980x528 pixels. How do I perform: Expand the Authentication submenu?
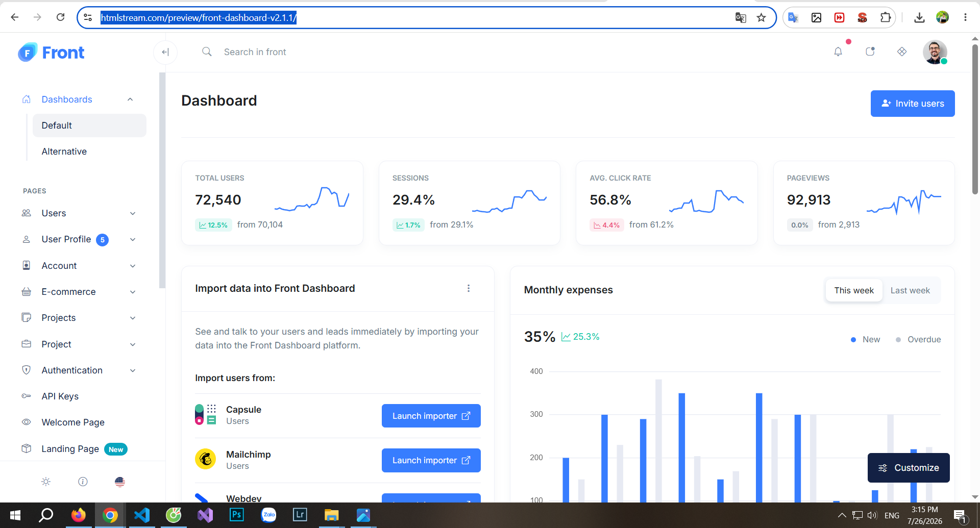point(133,370)
